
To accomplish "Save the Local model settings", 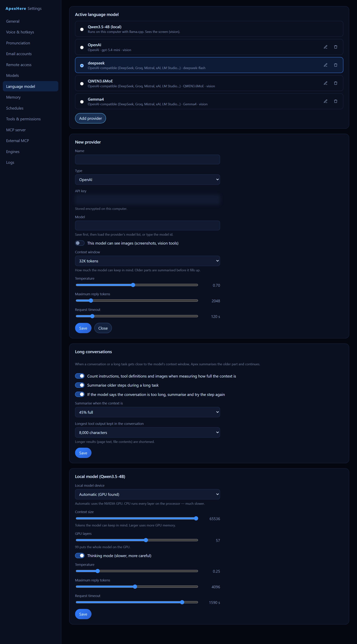I will (83, 614).
